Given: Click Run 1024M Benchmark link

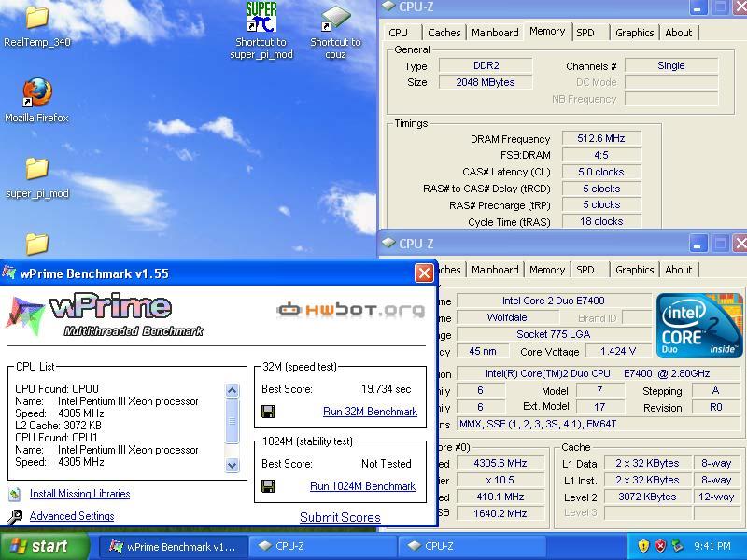Looking at the screenshot, I should [x=362, y=486].
